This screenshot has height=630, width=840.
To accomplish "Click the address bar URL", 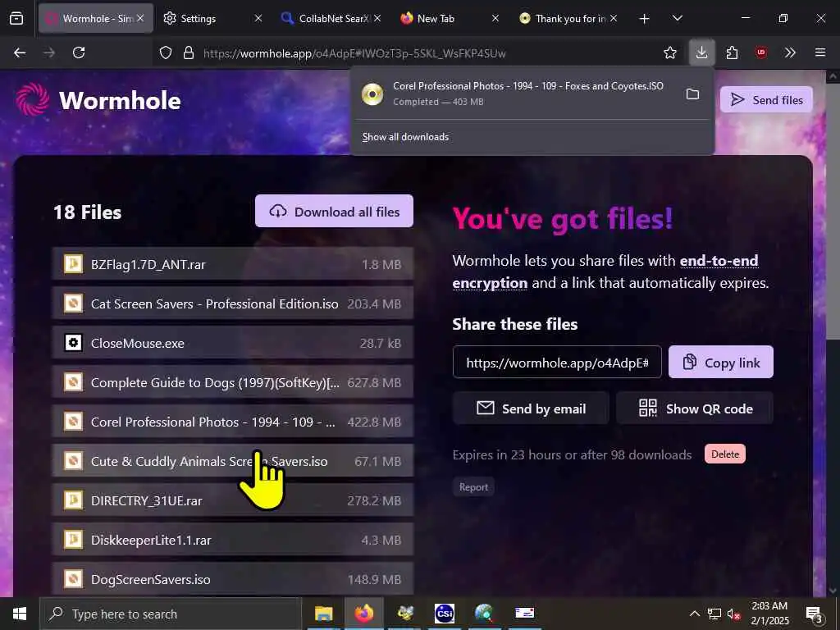I will click(x=354, y=53).
